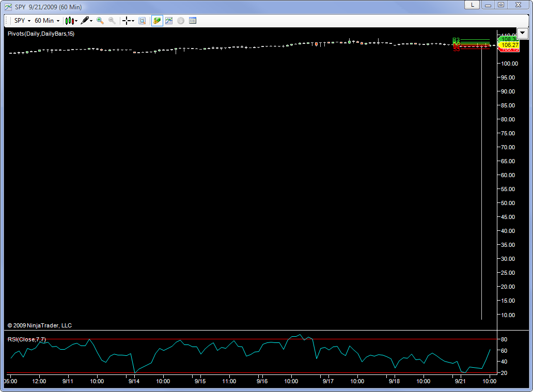The height and width of the screenshot is (392, 533).
Task: Expand the drawing tools dropdown arrow
Action: tap(91, 21)
